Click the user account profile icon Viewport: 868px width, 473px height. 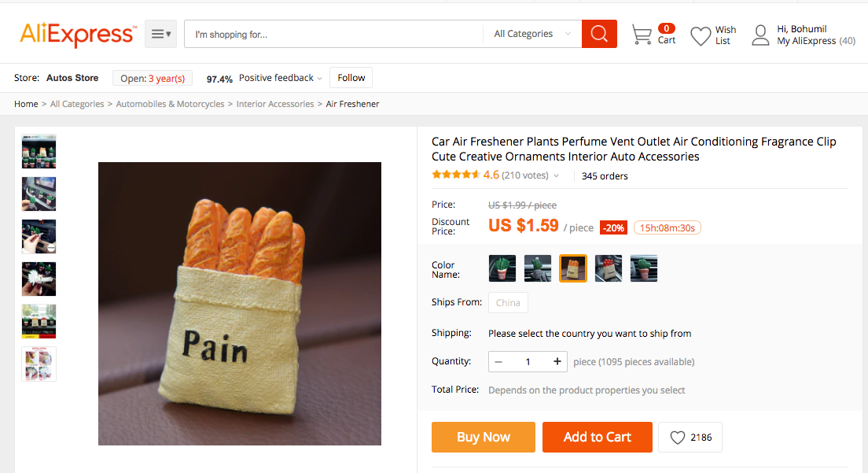pyautogui.click(x=760, y=35)
